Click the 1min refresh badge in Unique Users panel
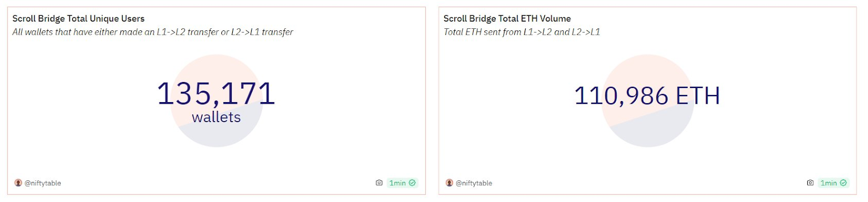868x202 pixels. [x=402, y=183]
